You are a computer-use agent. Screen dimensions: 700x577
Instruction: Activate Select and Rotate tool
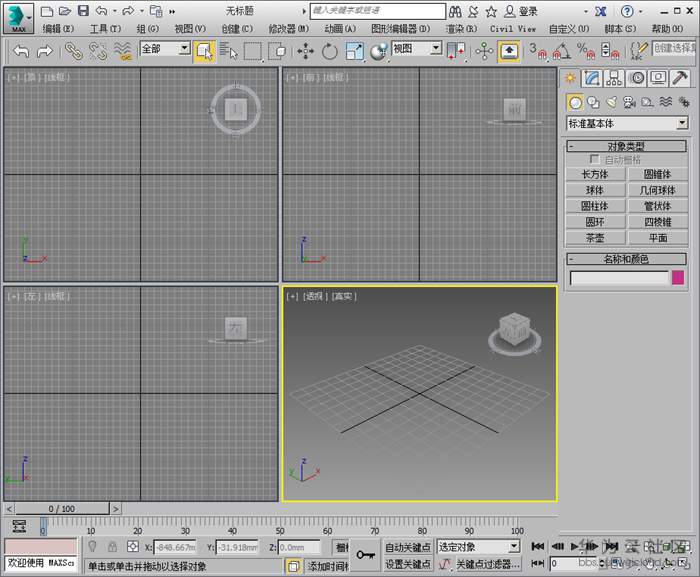(329, 51)
